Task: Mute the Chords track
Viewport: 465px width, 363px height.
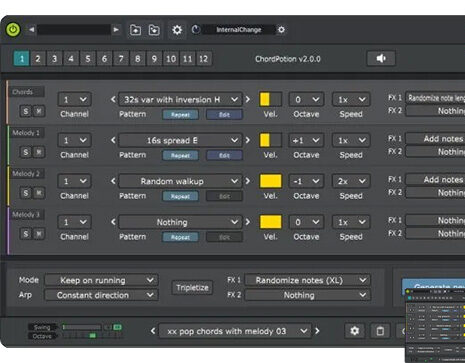Action: (x=39, y=111)
